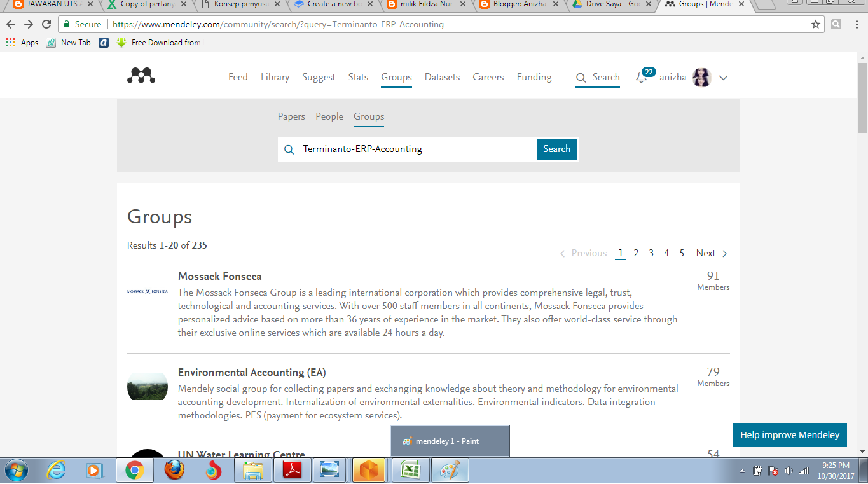Switch to Firefox in the taskbar
The width and height of the screenshot is (868, 484).
[174, 470]
